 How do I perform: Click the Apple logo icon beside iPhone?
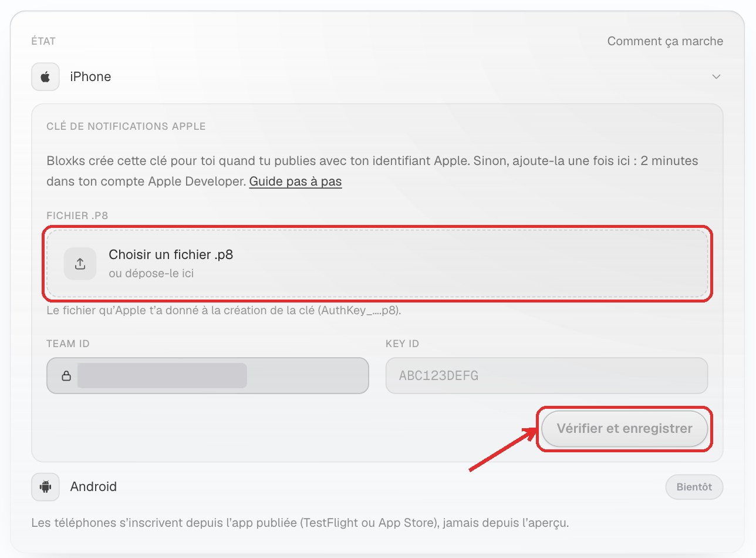(x=45, y=77)
